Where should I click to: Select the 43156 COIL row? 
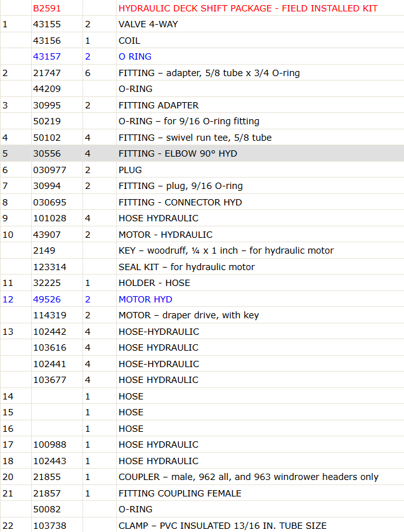pyautogui.click(x=202, y=41)
